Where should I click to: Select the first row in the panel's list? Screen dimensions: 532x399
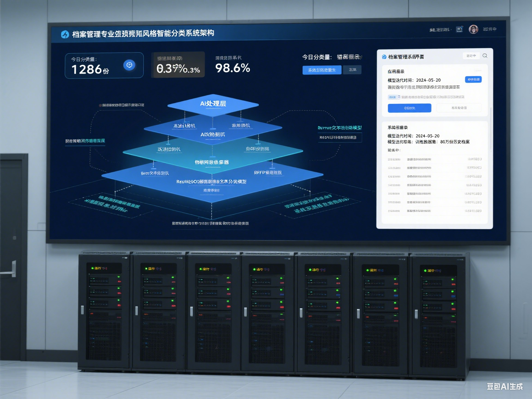point(435,159)
